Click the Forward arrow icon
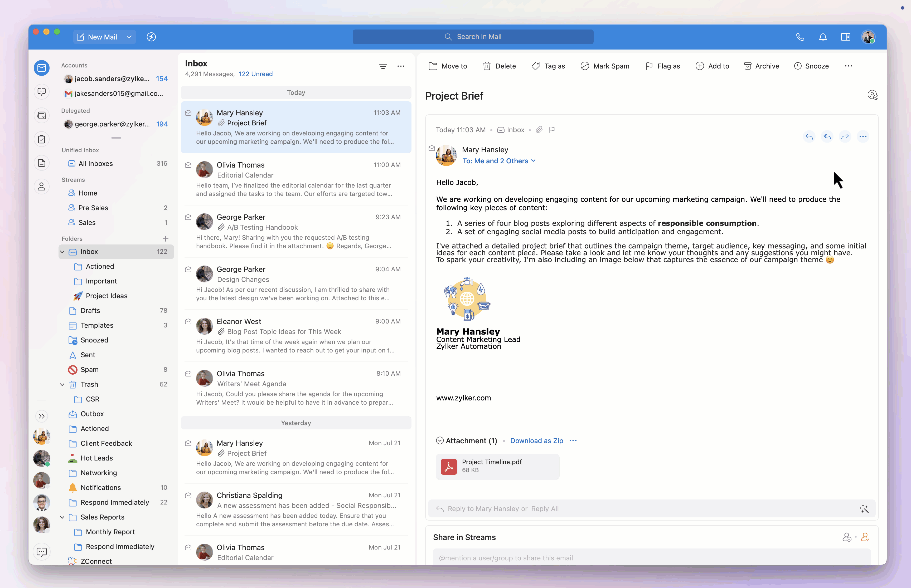Image resolution: width=911 pixels, height=588 pixels. [845, 136]
